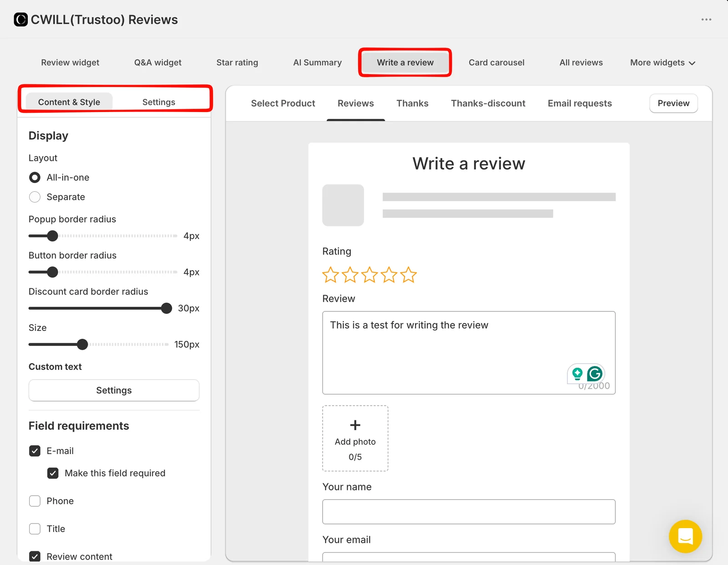The height and width of the screenshot is (565, 728).
Task: Expand the More widgets dropdown
Action: (662, 63)
